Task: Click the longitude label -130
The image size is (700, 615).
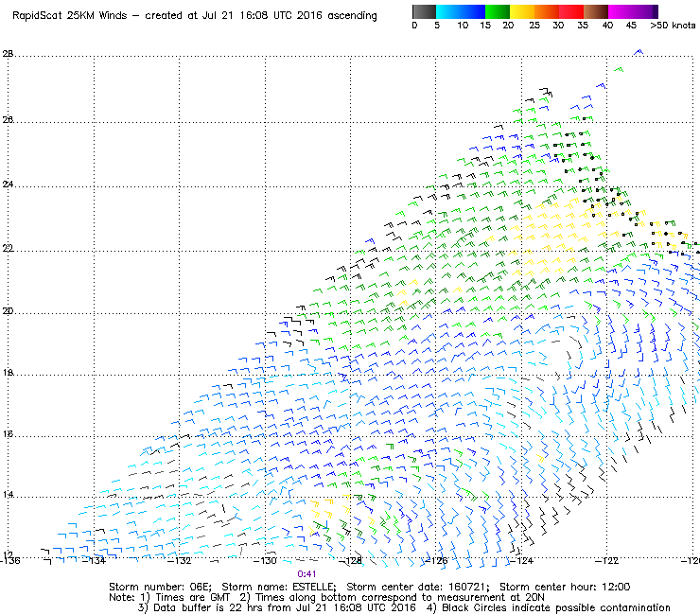Action: coord(265,560)
